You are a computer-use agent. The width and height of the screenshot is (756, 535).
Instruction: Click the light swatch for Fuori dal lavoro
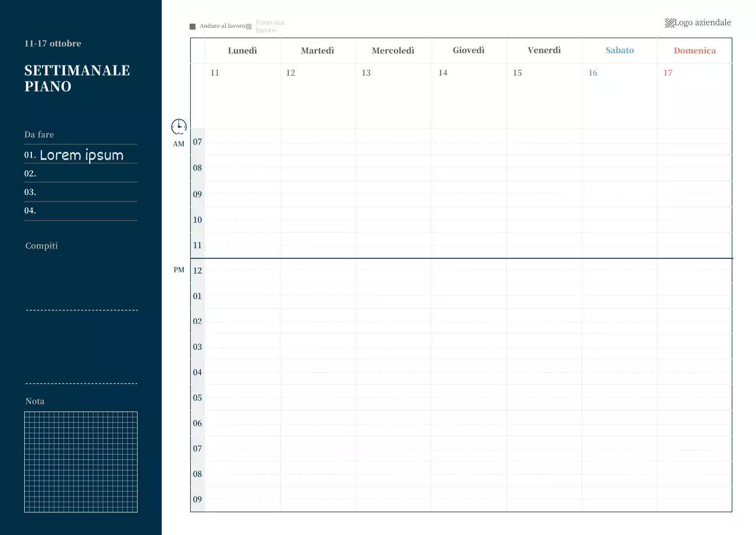click(249, 26)
